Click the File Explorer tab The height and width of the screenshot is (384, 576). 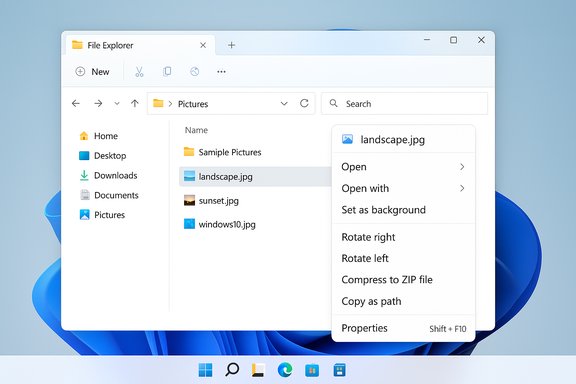point(139,45)
